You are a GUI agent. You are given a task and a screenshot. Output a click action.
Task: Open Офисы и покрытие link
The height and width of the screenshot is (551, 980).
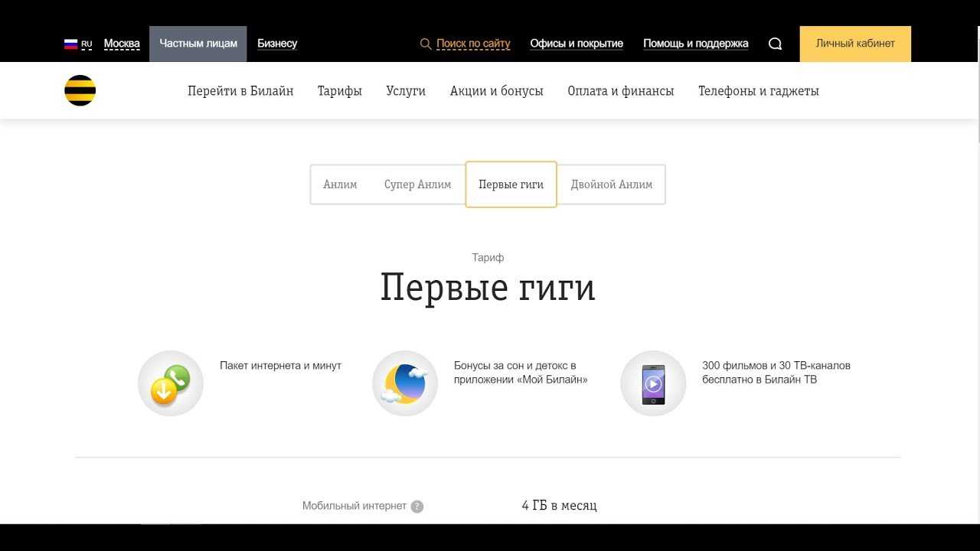click(576, 44)
